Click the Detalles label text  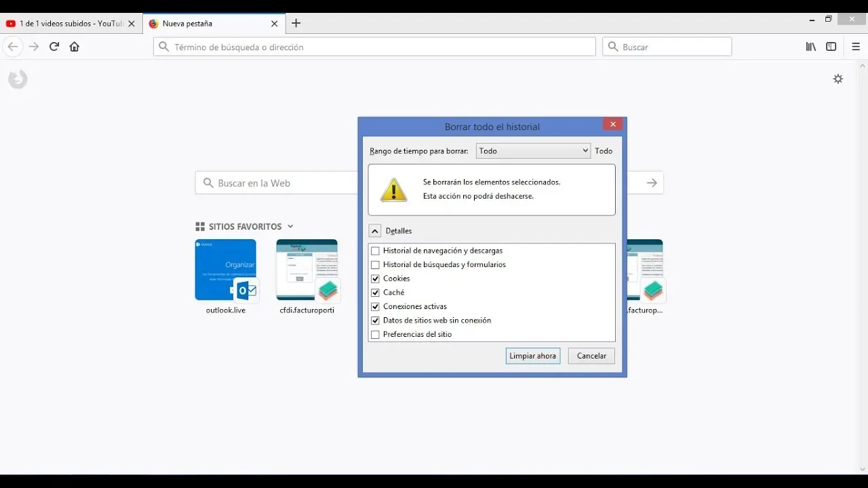[399, 231]
